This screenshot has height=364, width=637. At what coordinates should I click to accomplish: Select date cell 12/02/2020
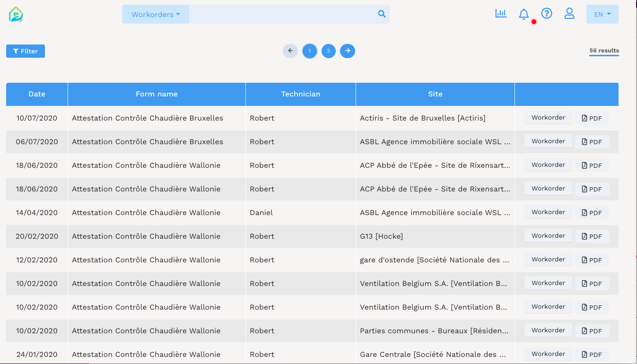[37, 260]
